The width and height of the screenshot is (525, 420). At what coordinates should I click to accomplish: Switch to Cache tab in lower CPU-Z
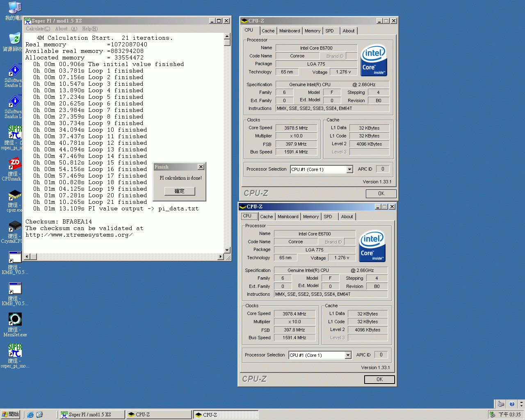pos(267,217)
